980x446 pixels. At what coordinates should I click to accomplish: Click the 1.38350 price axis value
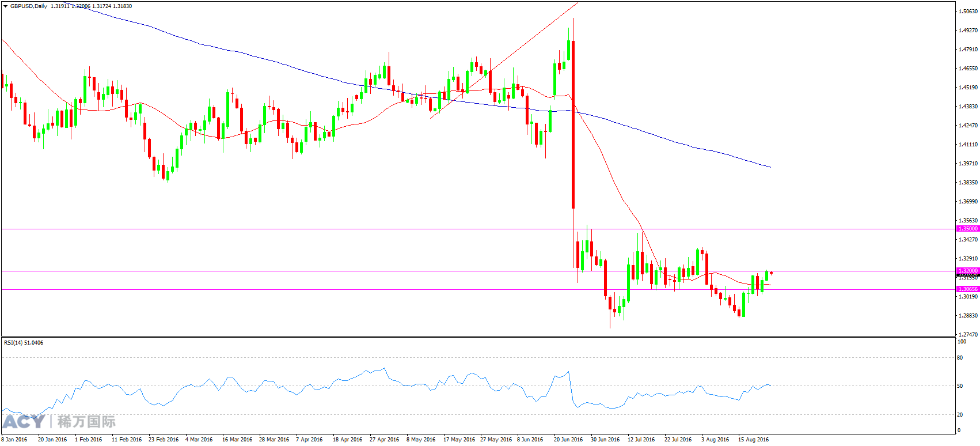(968, 182)
